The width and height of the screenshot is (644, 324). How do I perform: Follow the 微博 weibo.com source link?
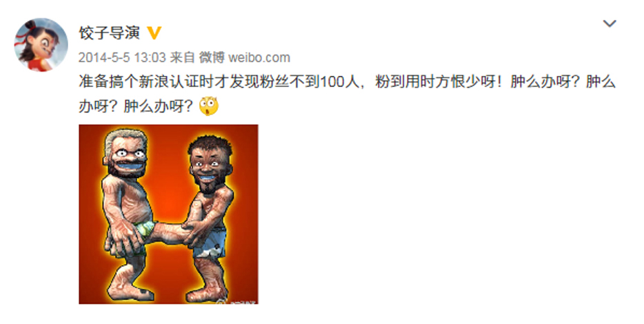245,57
